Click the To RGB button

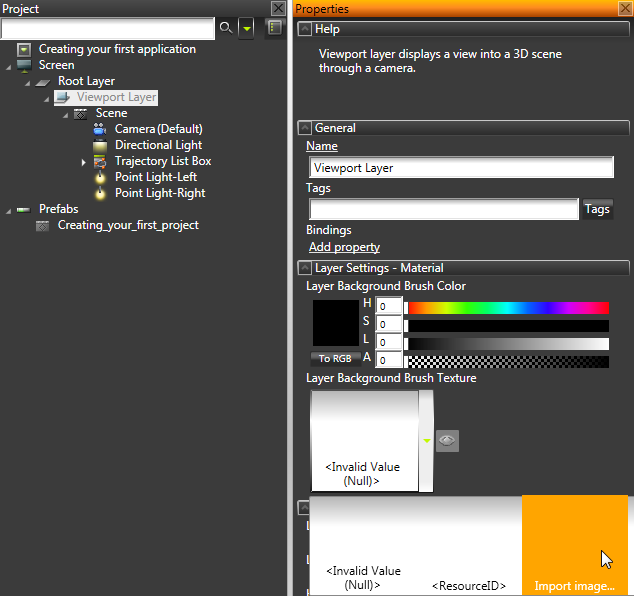click(x=334, y=358)
